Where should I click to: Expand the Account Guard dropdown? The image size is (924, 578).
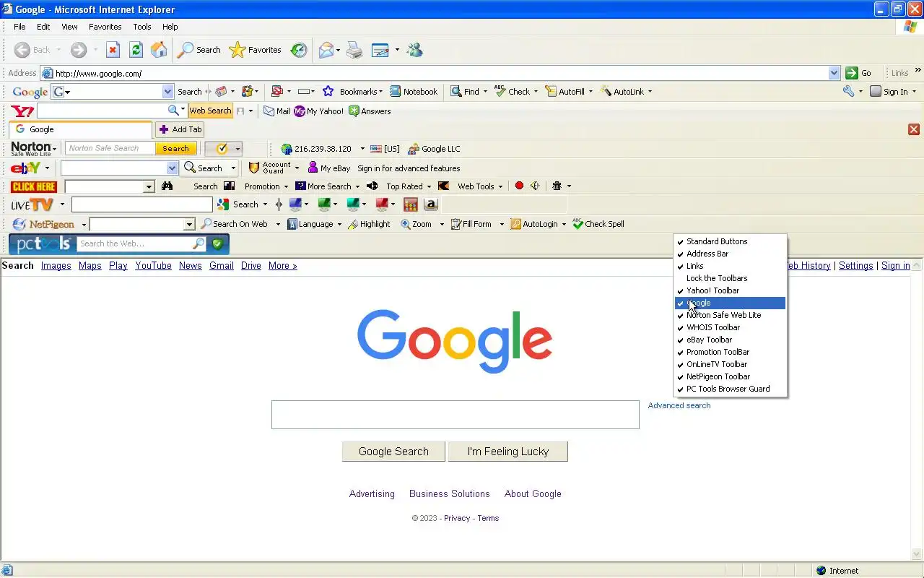[297, 168]
